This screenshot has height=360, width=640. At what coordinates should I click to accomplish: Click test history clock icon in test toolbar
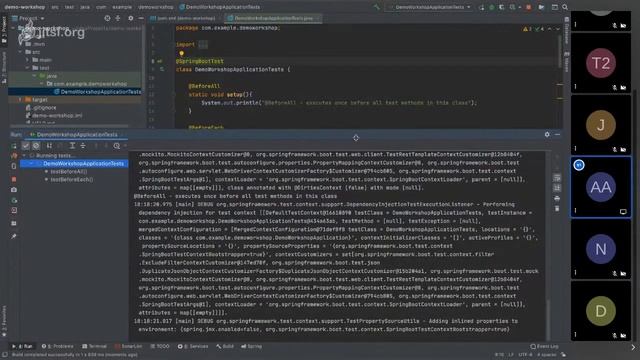click(x=117, y=146)
